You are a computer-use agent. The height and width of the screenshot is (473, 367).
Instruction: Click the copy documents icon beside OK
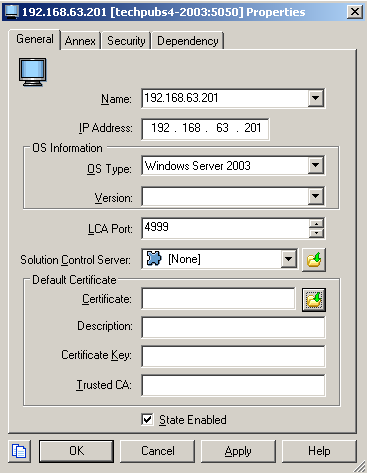pos(19,451)
